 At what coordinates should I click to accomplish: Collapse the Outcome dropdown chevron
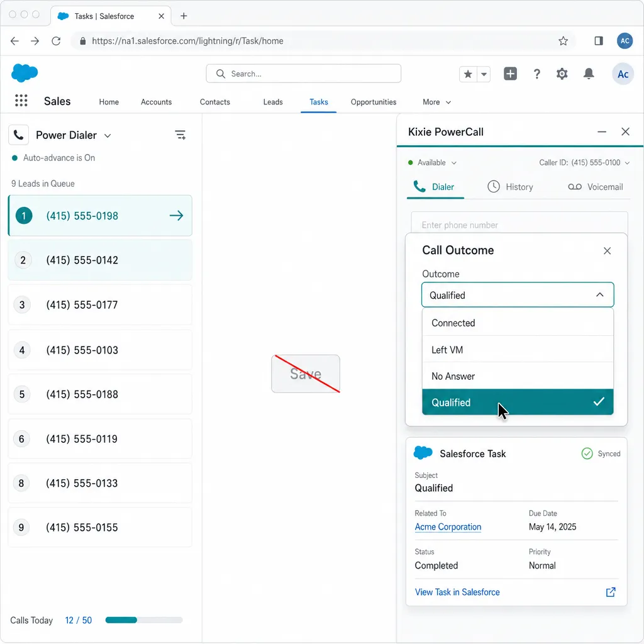pos(599,294)
